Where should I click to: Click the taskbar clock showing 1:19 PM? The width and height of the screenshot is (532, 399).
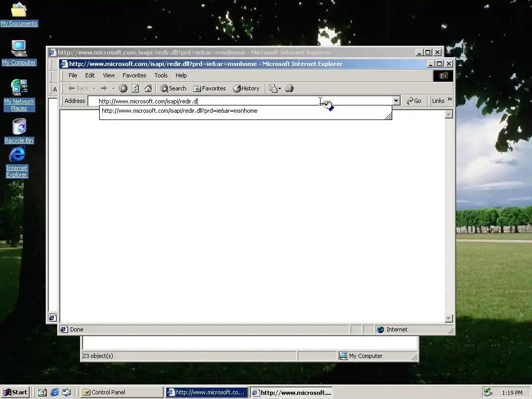coord(512,393)
